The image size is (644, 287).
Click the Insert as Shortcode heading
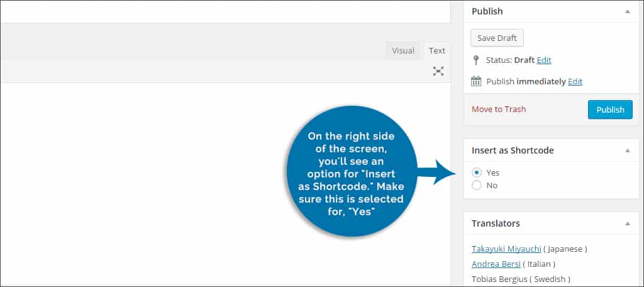click(x=513, y=150)
